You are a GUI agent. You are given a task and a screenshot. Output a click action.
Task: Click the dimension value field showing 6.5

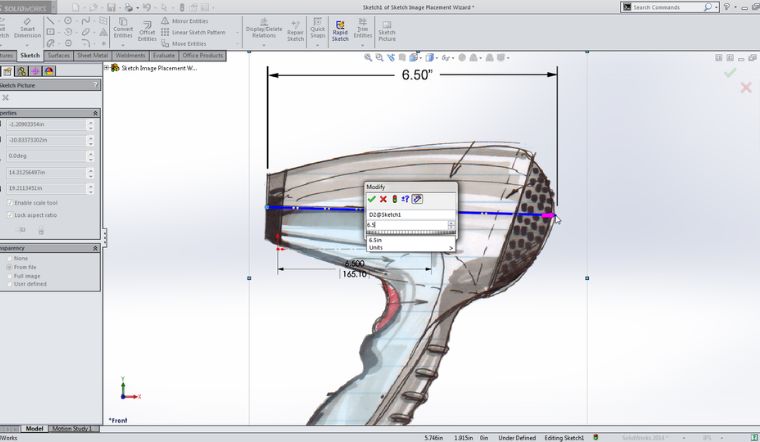tap(407, 225)
